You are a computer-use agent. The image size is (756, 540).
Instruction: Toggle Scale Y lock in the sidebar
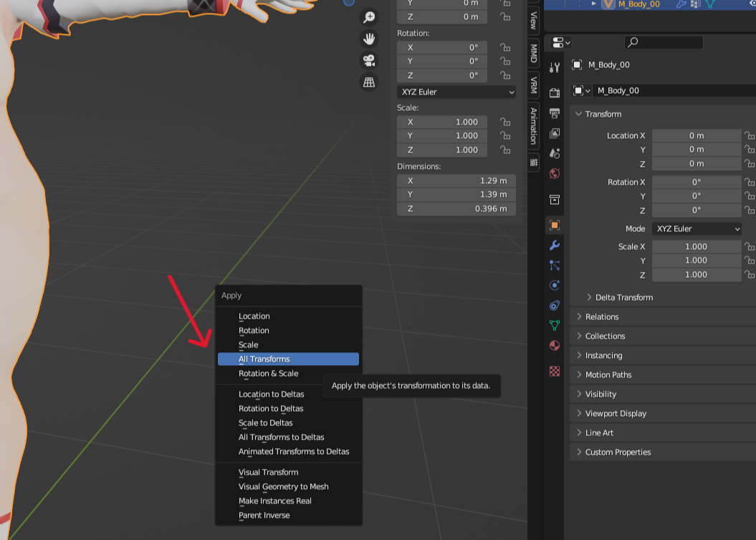pyautogui.click(x=505, y=136)
